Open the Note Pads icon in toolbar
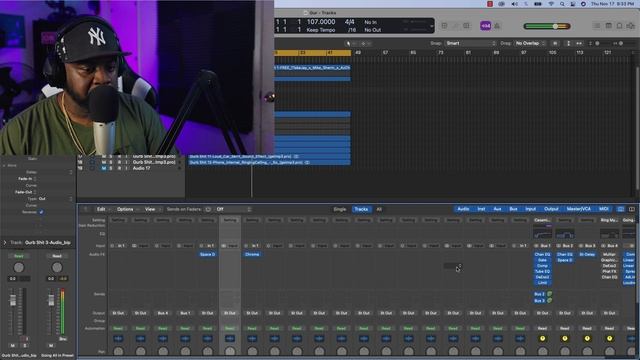This screenshot has height=360, width=640. 609,26
